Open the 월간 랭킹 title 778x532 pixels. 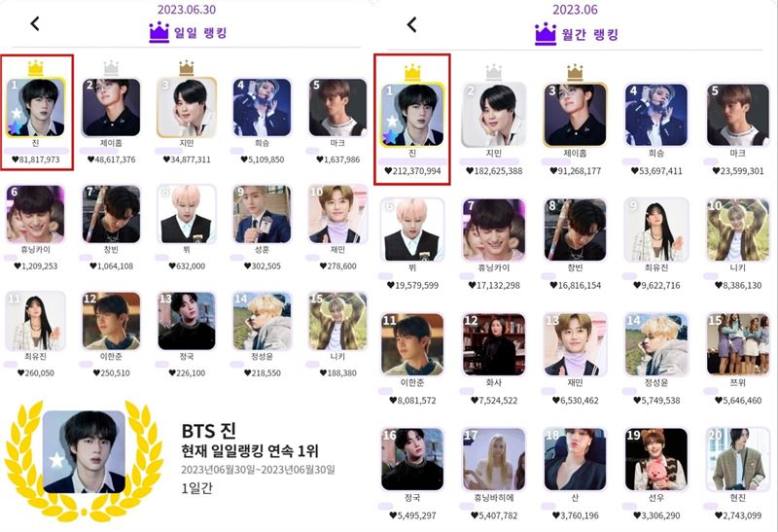click(590, 35)
